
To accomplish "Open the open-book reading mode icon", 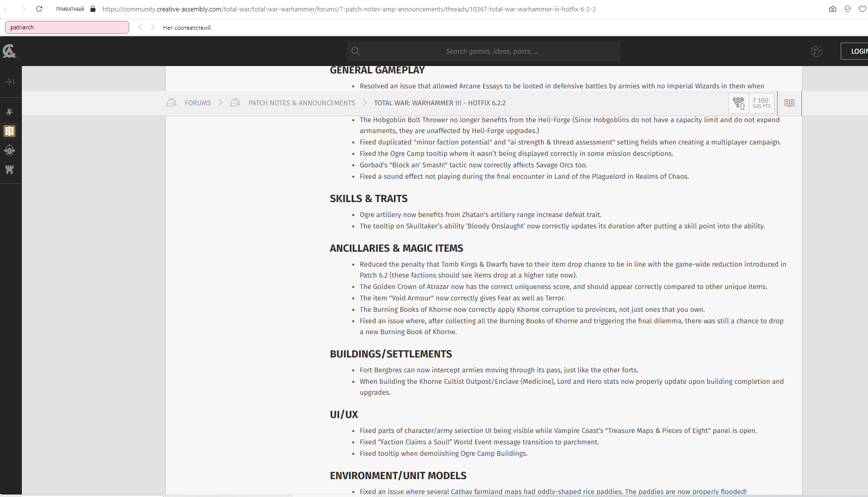I will pos(789,103).
